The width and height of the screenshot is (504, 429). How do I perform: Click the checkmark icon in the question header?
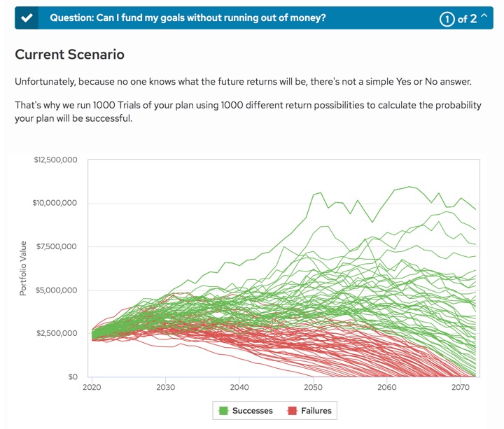(x=27, y=18)
